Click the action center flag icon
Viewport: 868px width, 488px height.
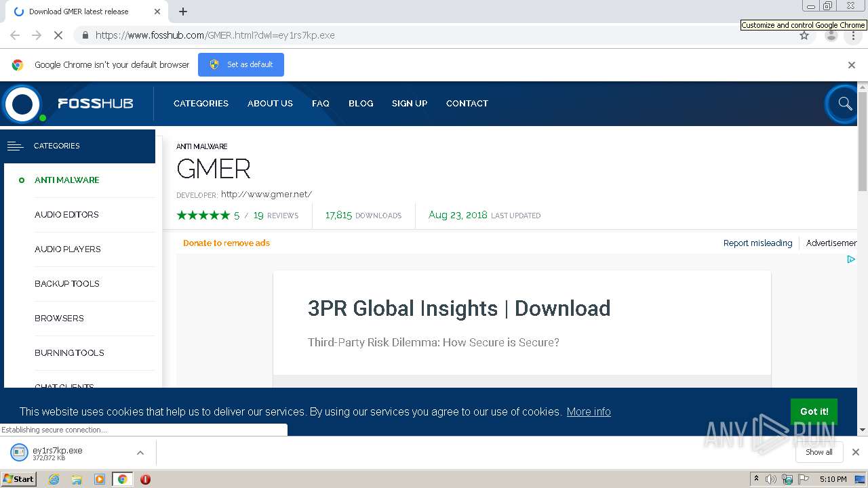pos(804,479)
